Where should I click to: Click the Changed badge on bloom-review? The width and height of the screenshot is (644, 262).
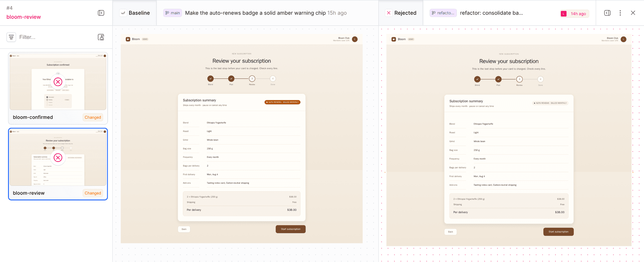(x=93, y=193)
